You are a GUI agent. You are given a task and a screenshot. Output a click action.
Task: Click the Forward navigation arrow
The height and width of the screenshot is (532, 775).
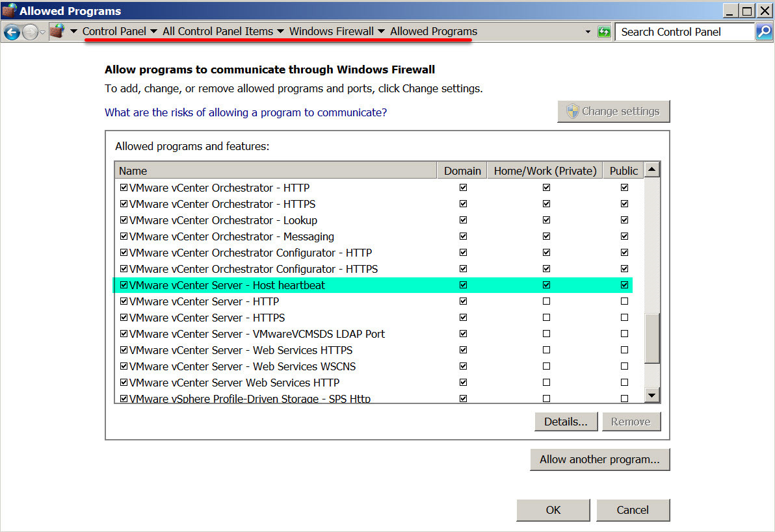pos(30,32)
